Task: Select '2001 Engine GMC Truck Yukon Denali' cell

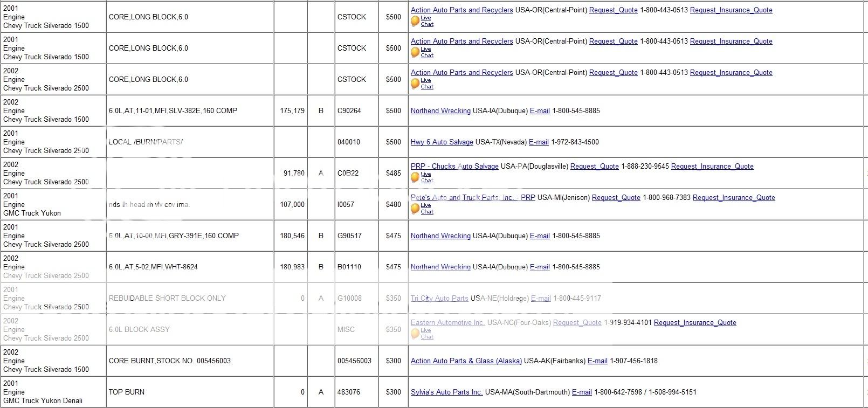Action: click(53, 392)
